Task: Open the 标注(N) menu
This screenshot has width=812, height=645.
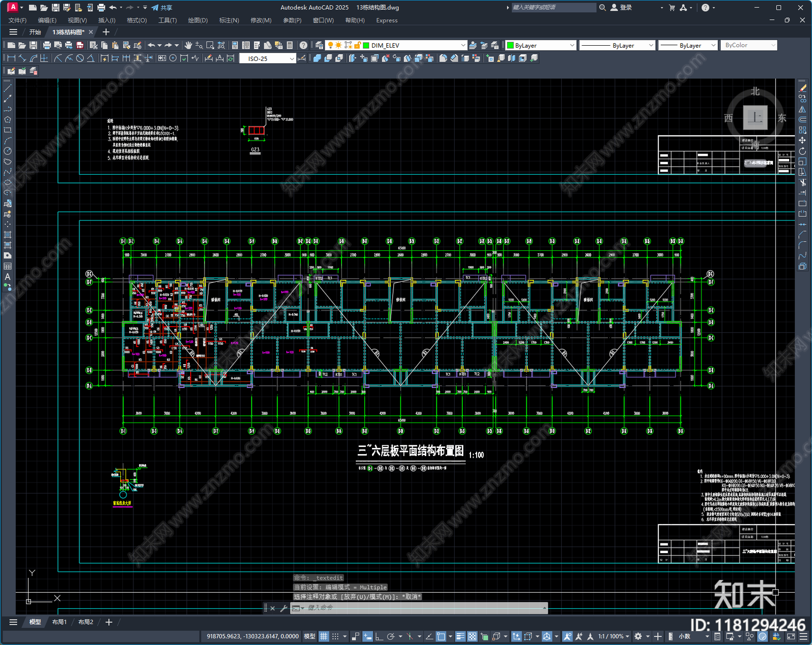Action: click(229, 20)
